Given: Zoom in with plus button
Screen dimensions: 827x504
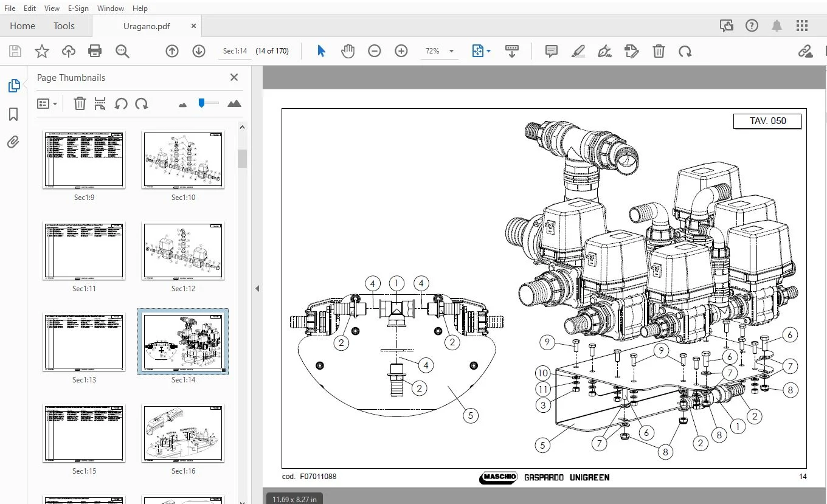Looking at the screenshot, I should tap(401, 51).
